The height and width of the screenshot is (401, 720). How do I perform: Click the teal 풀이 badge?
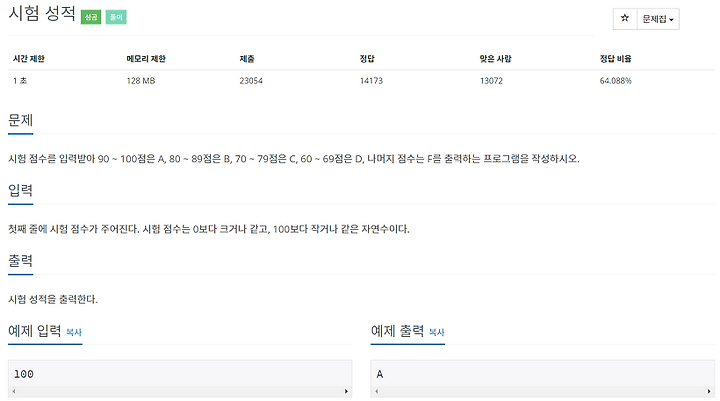pos(116,17)
